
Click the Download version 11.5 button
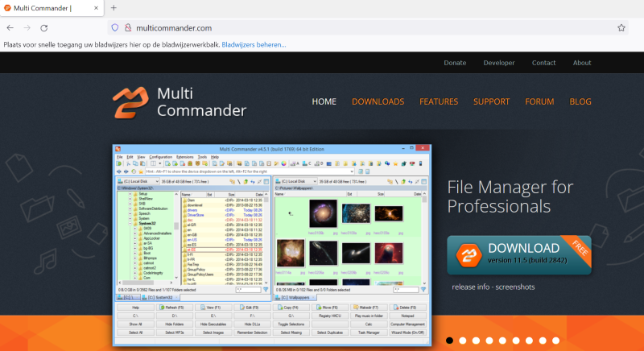pyautogui.click(x=519, y=253)
